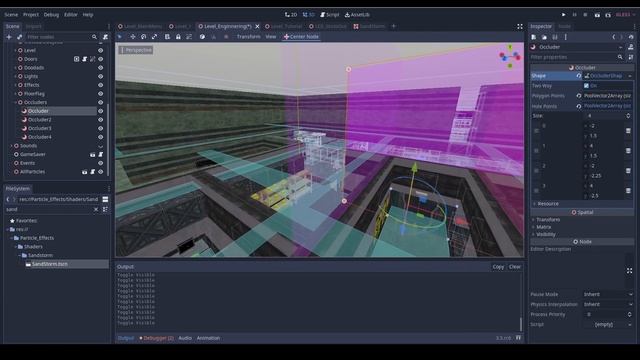The height and width of the screenshot is (360, 640).
Task: Open the Scene menu
Action: (11, 15)
